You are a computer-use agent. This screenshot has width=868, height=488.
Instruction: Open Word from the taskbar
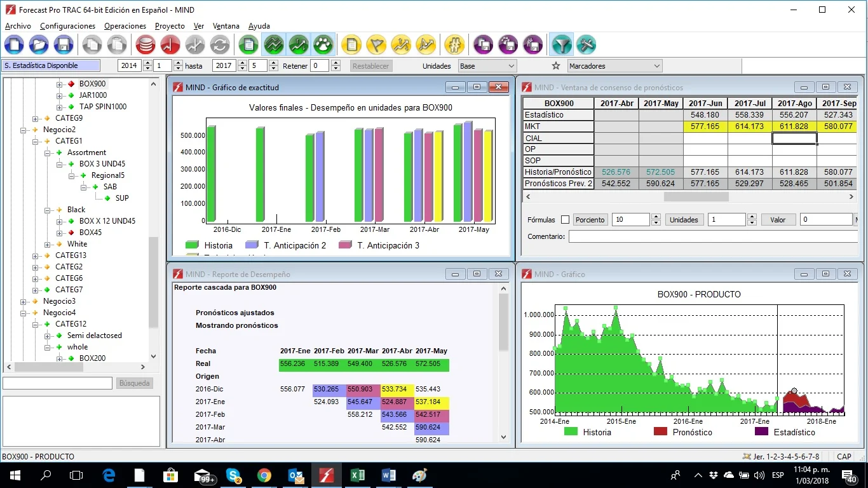(388, 475)
